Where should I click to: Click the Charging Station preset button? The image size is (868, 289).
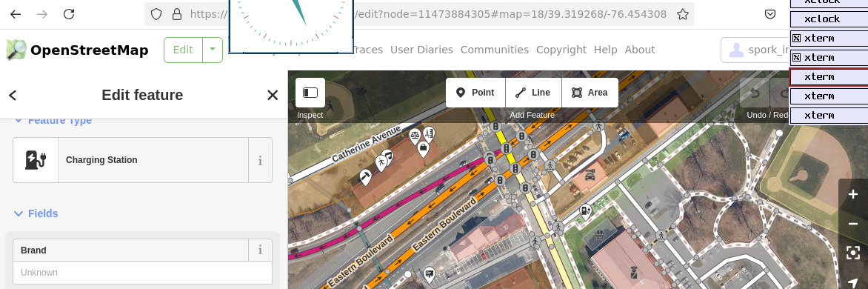130,160
